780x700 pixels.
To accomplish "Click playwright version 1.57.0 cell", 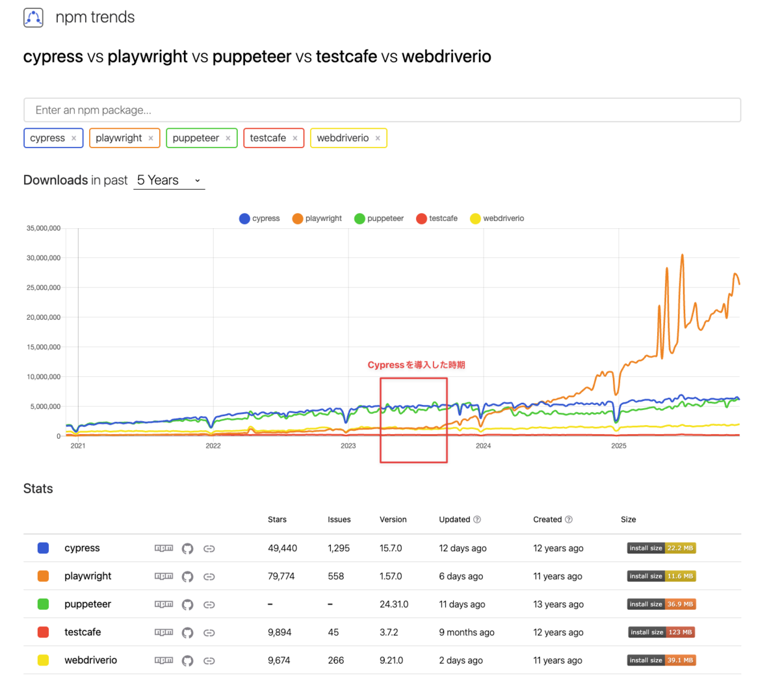I will pyautogui.click(x=391, y=576).
